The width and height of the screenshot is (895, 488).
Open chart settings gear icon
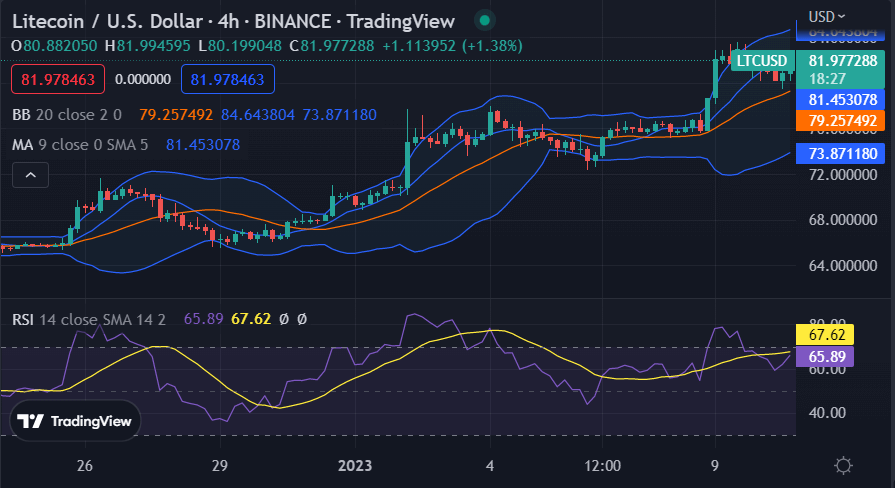[843, 466]
